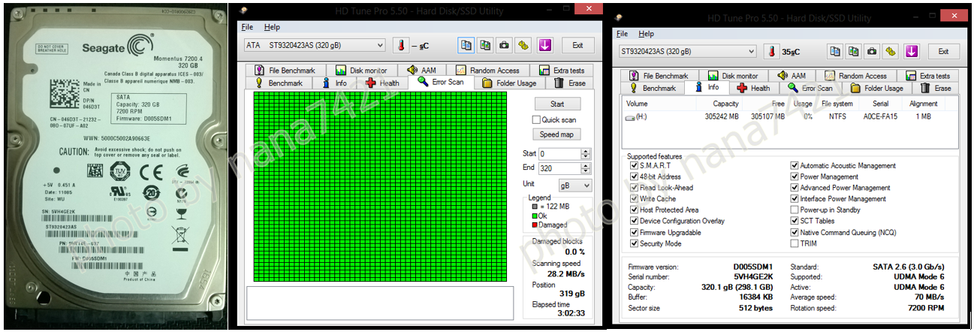Click the (H:) drive icon in volume list
This screenshot has height=335, width=980.
pos(629,117)
